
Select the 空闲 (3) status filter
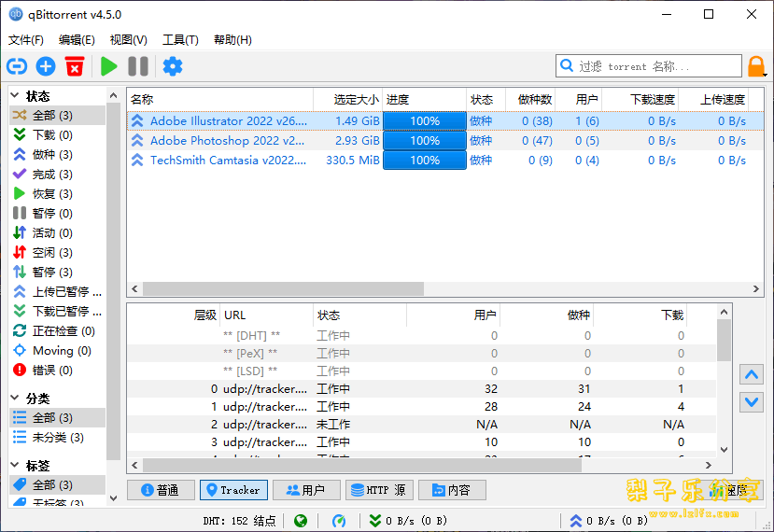click(x=57, y=253)
